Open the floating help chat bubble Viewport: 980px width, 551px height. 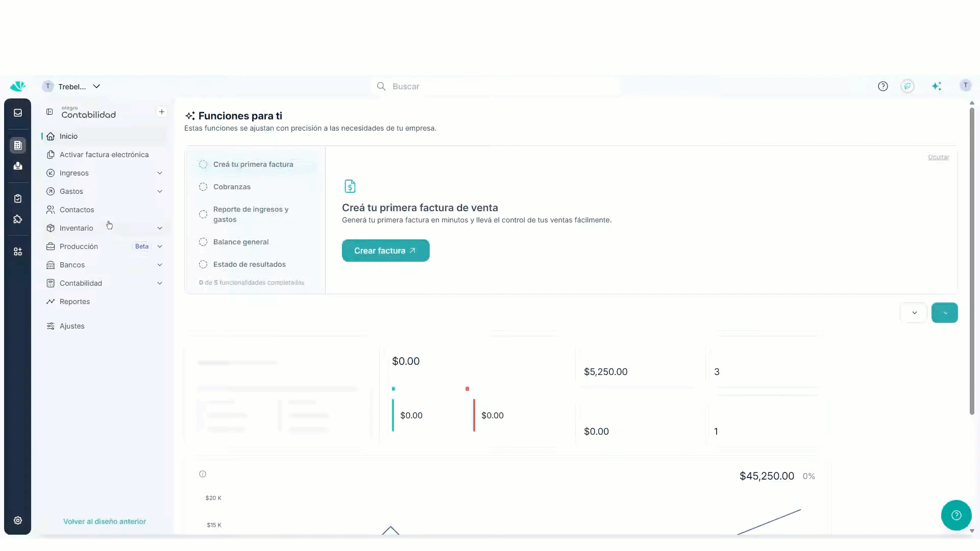coord(957,515)
